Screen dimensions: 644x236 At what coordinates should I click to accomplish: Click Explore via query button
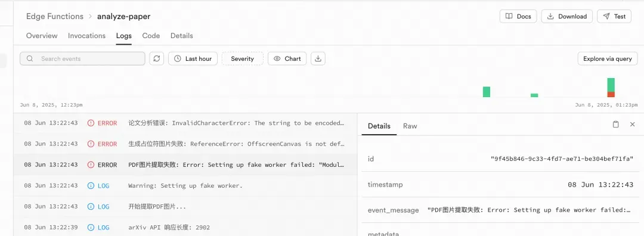608,58
